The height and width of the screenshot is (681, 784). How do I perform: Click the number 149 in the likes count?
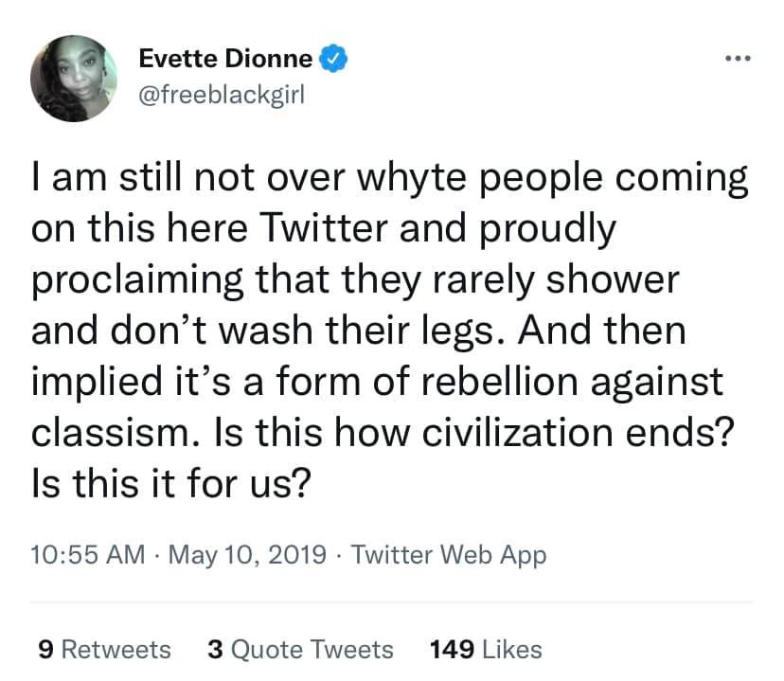452,649
